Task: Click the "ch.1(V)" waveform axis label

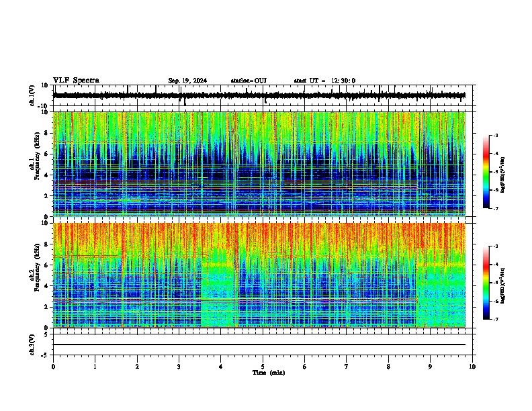Action: coord(32,95)
